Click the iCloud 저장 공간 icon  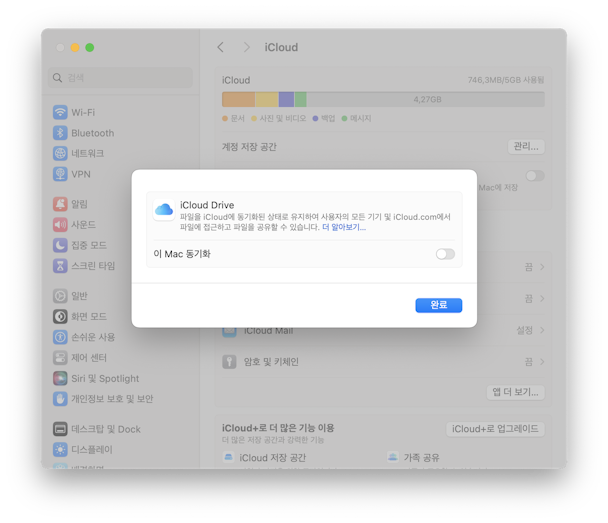pos(229,457)
